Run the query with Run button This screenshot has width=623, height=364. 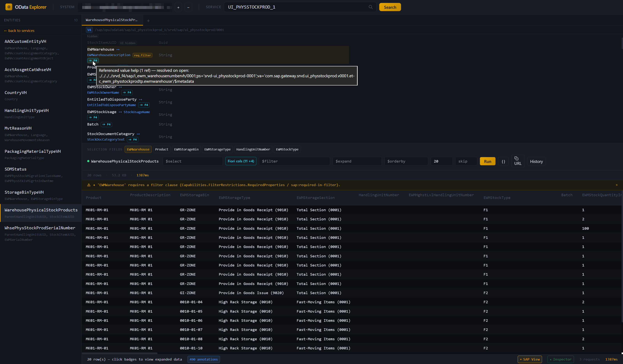487,161
